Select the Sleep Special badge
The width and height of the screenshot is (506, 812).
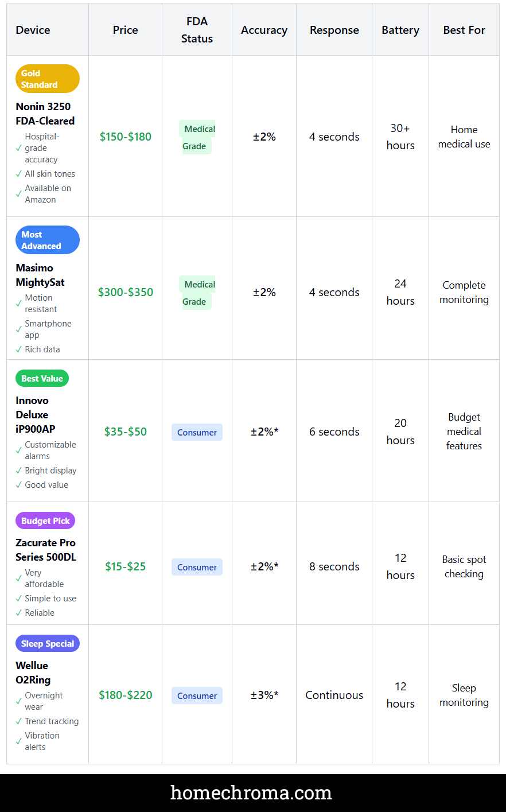click(48, 643)
